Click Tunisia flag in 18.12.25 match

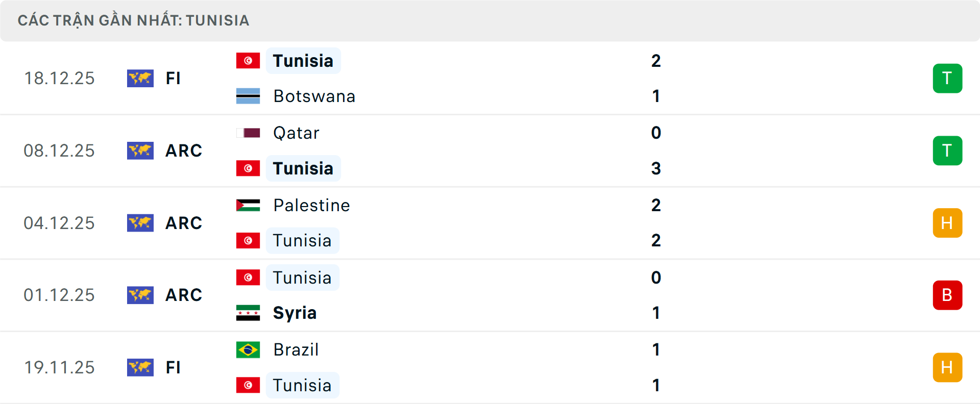point(248,61)
